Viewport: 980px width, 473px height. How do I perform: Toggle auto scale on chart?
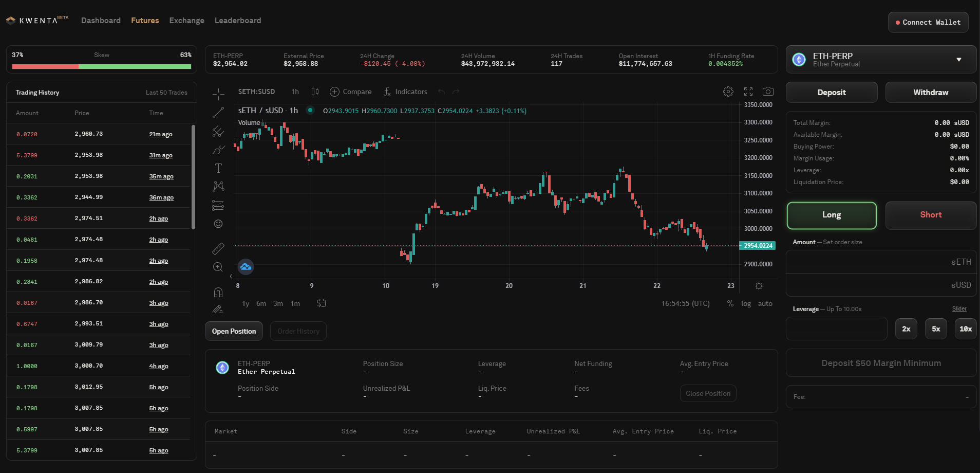(x=765, y=303)
